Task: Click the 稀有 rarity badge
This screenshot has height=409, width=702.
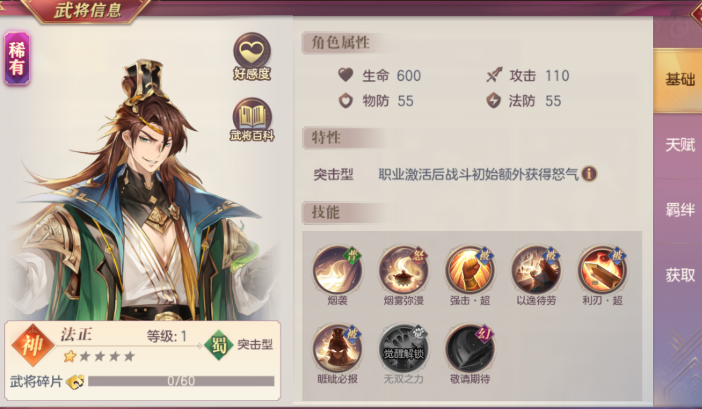Action: pyautogui.click(x=17, y=58)
